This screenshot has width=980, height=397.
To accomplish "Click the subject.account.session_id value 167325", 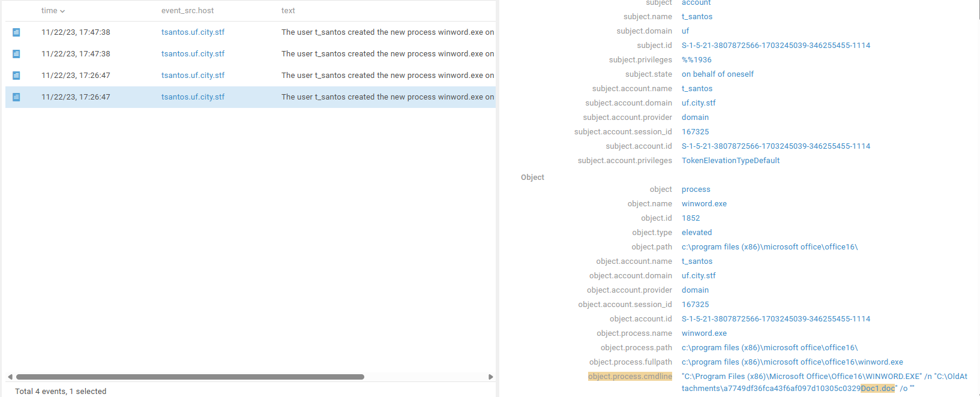I will (696, 132).
